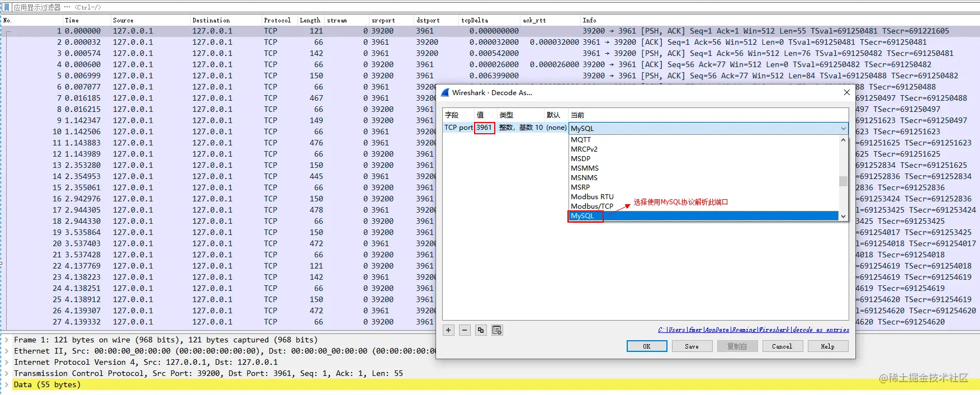Choose Modbus RTU from the protocol list
Viewport: 980px width, 395px height.
tap(704, 197)
